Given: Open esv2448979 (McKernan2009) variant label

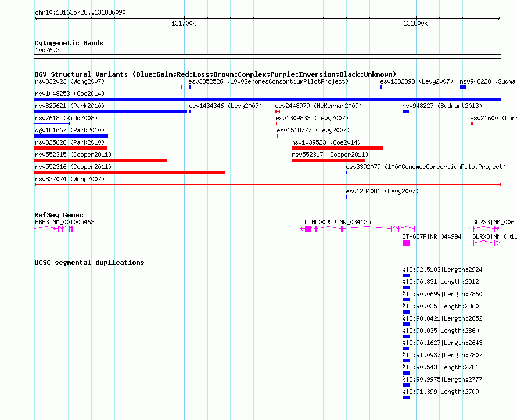Looking at the screenshot, I should (318, 106).
